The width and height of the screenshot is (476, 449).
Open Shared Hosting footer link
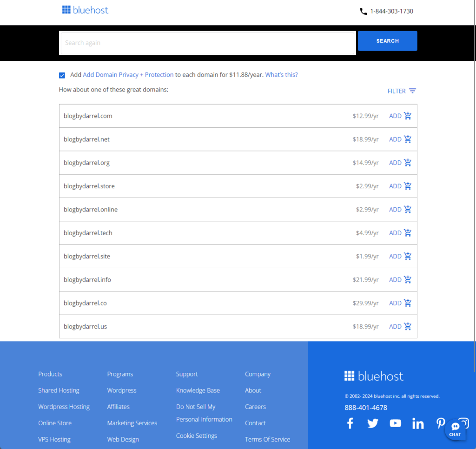point(59,390)
